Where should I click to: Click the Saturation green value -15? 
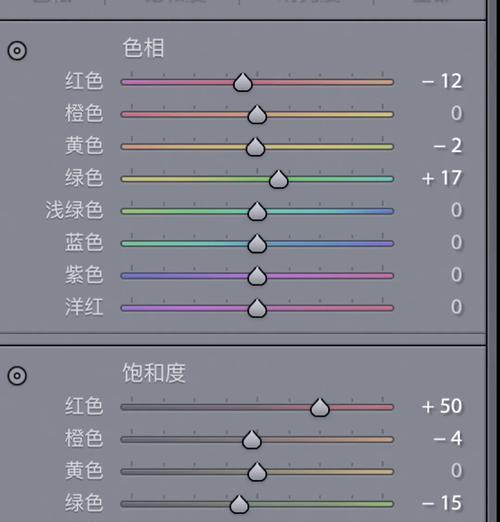(x=442, y=503)
